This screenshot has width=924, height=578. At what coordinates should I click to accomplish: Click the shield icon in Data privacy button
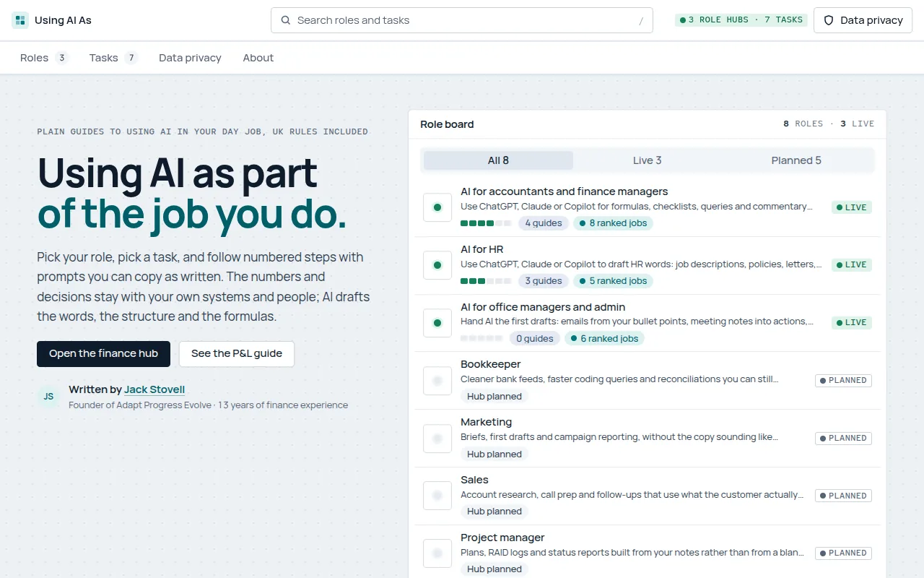[x=829, y=20]
